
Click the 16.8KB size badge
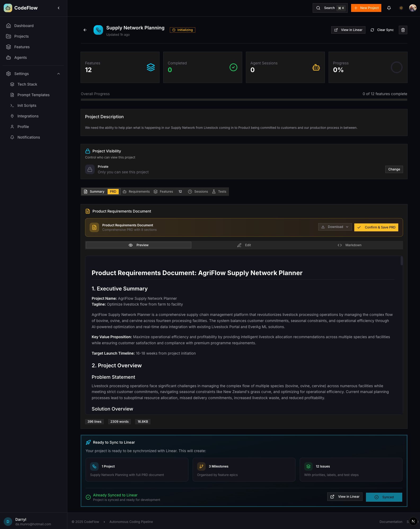pos(143,422)
